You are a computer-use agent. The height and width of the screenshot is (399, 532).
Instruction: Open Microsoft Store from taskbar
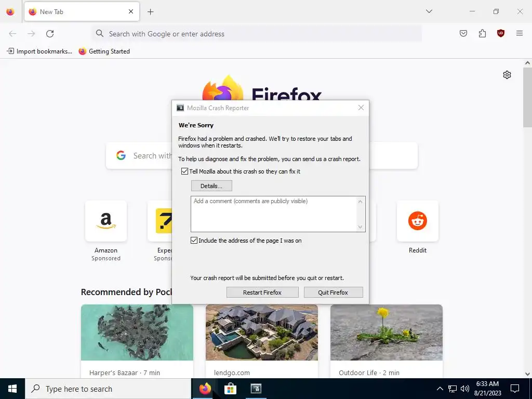tap(230, 389)
